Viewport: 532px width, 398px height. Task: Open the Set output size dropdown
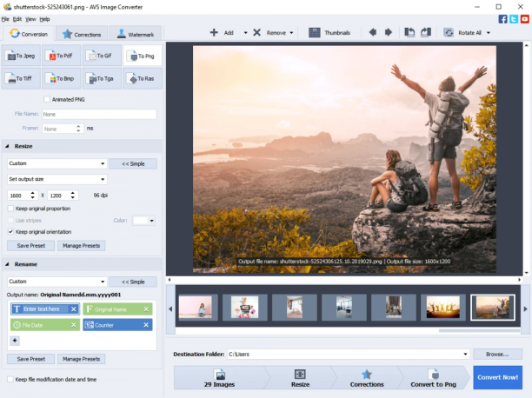pyautogui.click(x=57, y=179)
